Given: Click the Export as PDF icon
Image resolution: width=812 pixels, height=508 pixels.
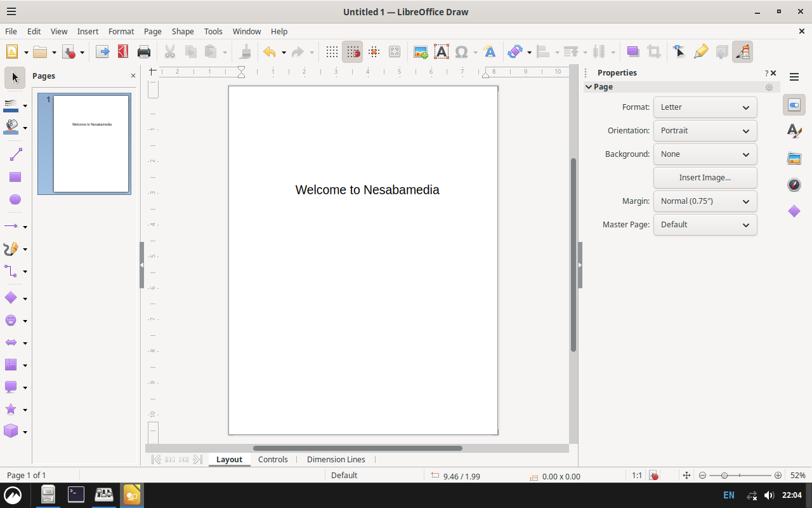Looking at the screenshot, I should click(123, 52).
